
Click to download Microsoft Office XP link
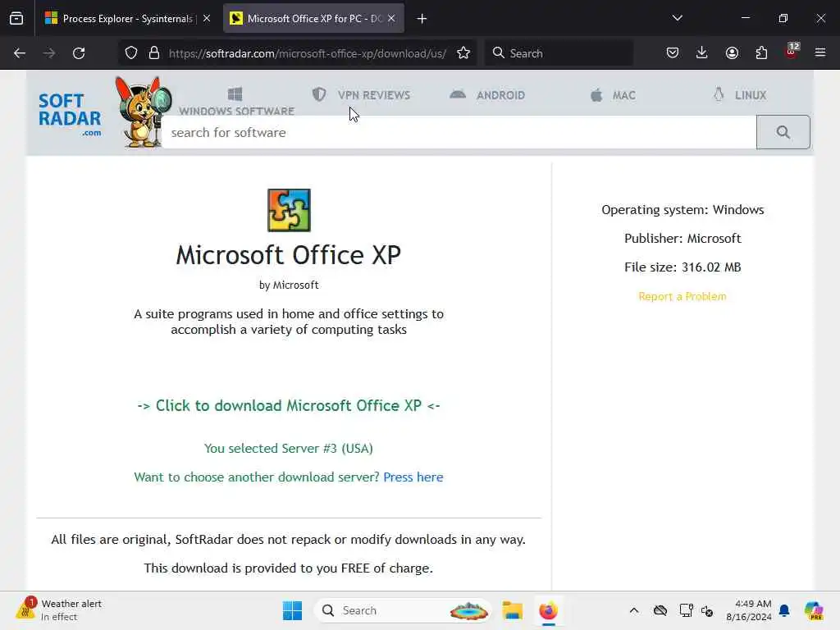pos(289,405)
